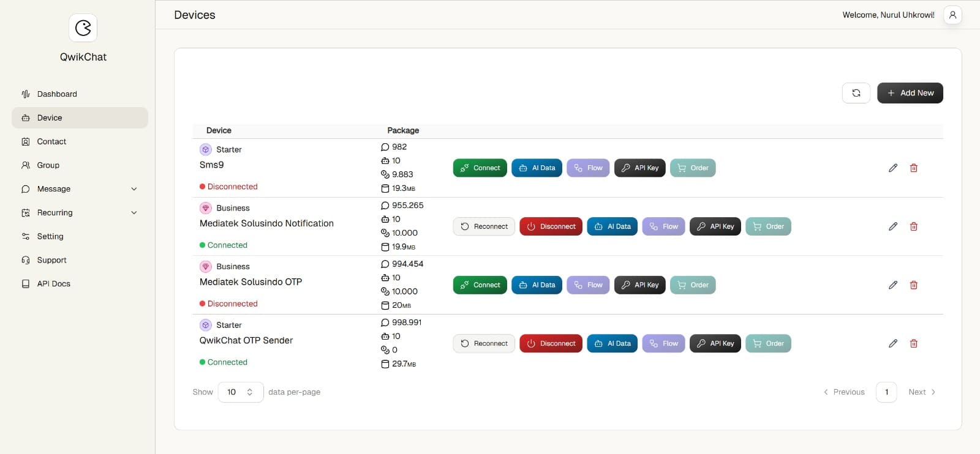This screenshot has height=454, width=980.
Task: Reconnect the QwikChat OTP Sender device
Action: [x=484, y=343]
